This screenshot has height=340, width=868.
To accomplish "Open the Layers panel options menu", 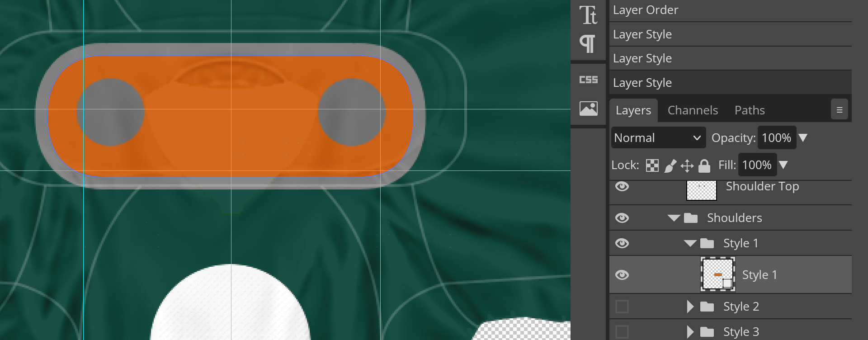I will (839, 110).
